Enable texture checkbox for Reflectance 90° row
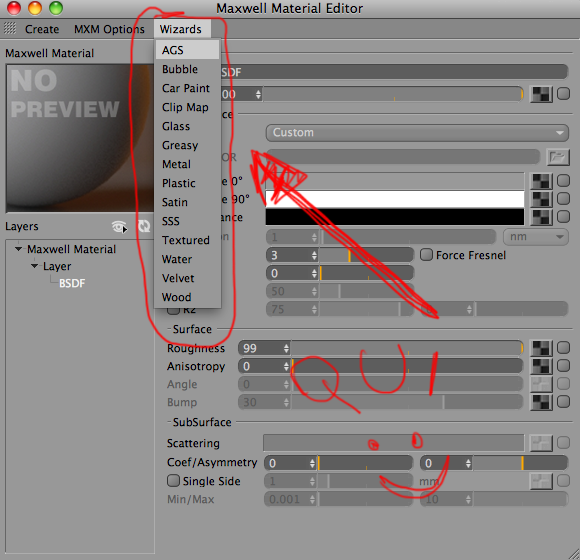Screen dimensions: 580x560 click(563, 198)
